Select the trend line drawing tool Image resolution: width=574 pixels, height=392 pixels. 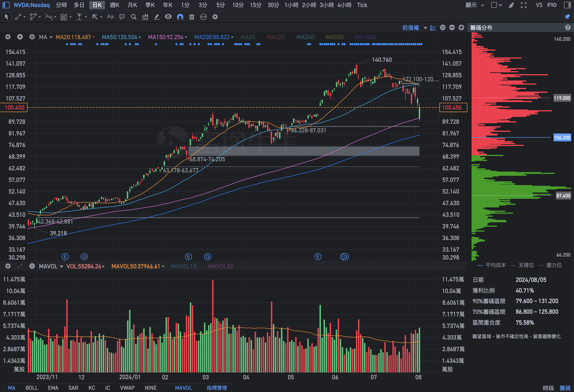[18, 17]
